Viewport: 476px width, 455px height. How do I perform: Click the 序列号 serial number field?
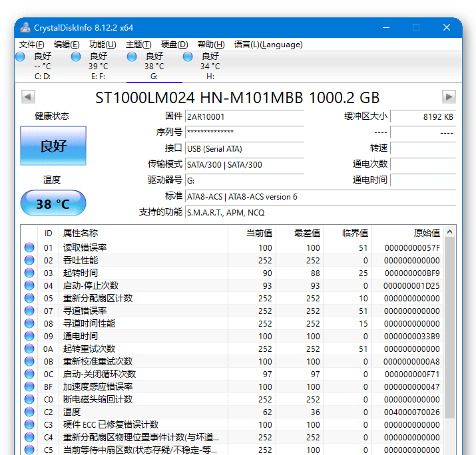tap(245, 132)
